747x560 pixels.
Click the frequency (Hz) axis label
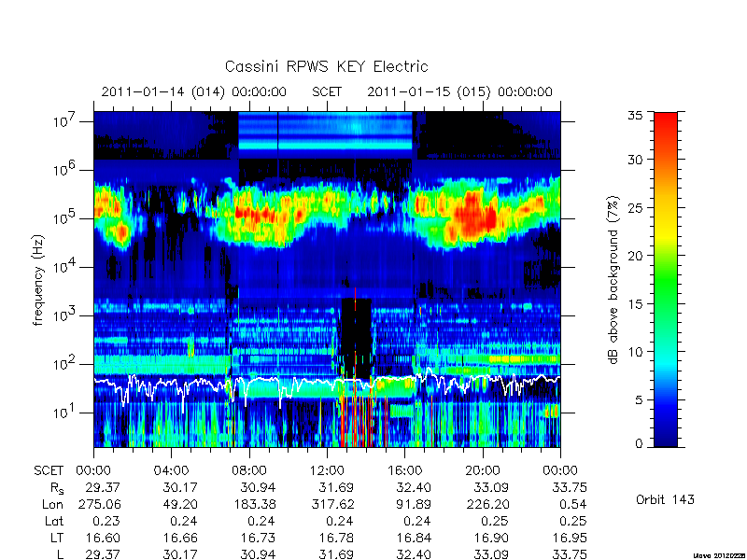point(38,280)
